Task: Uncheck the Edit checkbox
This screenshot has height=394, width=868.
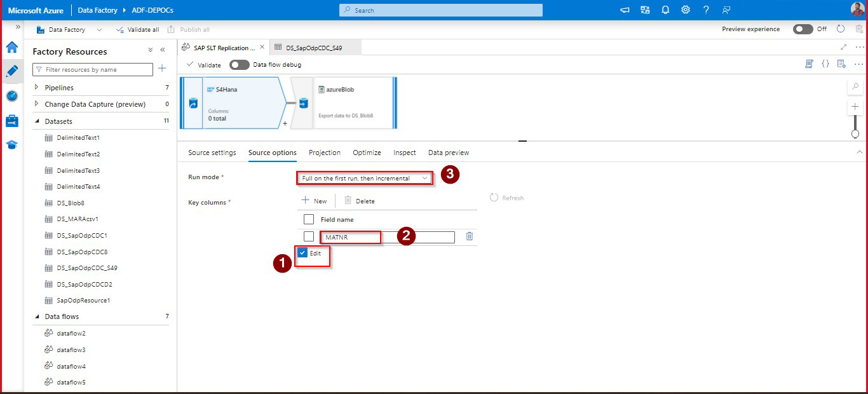Action: coord(303,253)
